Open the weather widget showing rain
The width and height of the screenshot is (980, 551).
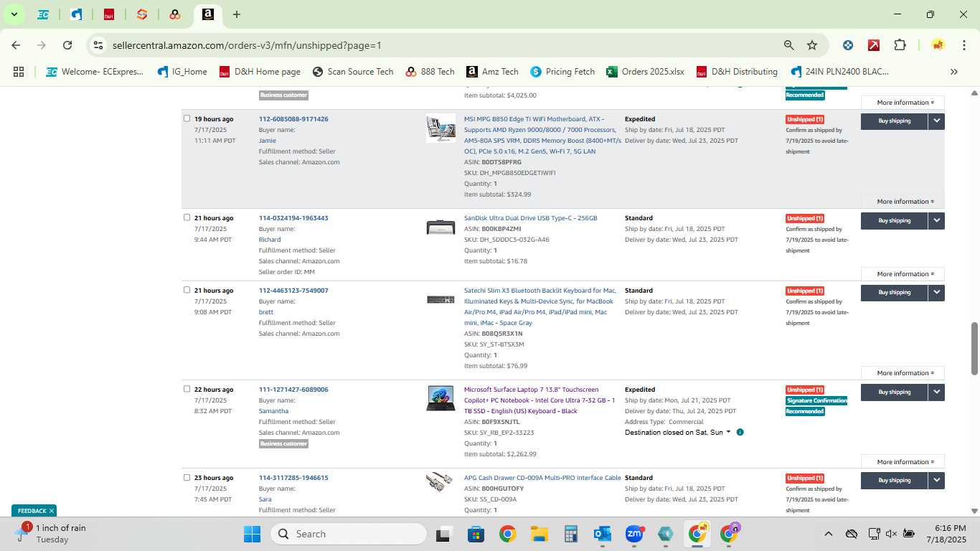(52, 534)
